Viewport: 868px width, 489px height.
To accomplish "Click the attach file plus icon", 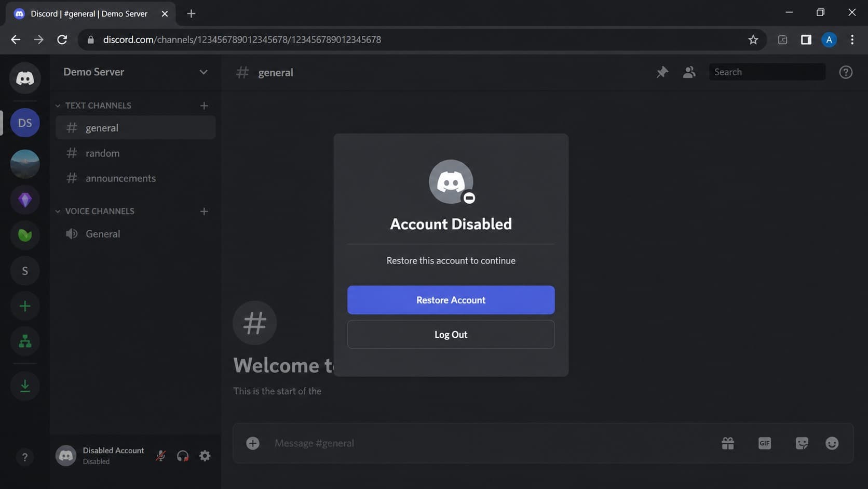I will (253, 443).
